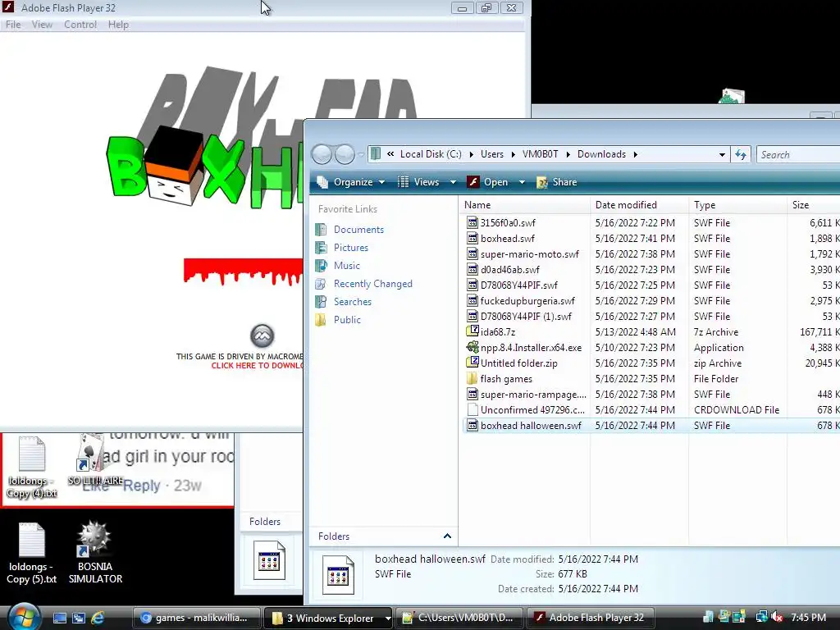Sort files by Name column header

point(526,205)
